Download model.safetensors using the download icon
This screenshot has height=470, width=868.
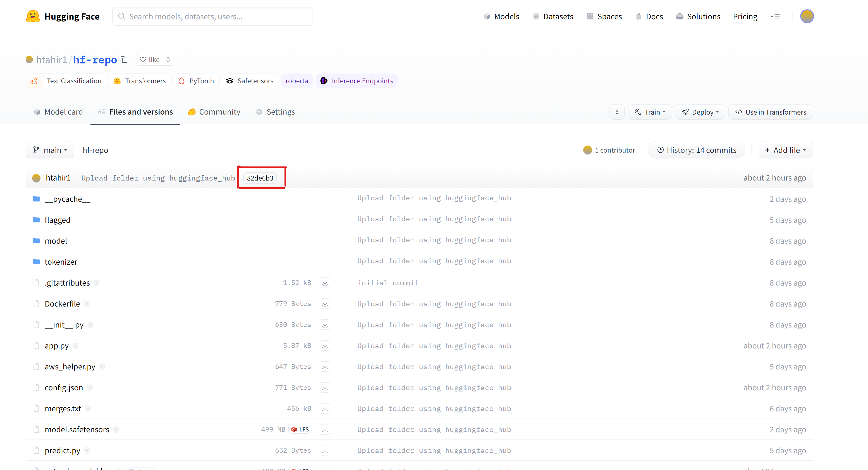click(324, 429)
